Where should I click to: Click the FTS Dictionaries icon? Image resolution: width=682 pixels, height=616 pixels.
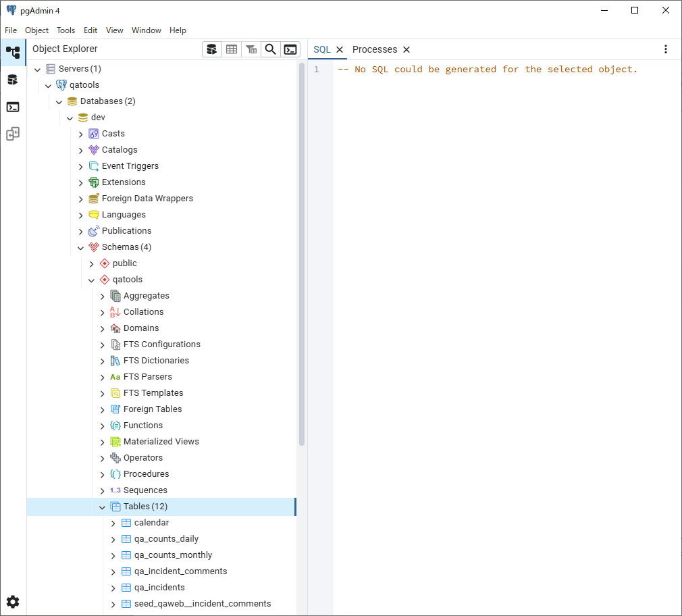[x=115, y=361]
